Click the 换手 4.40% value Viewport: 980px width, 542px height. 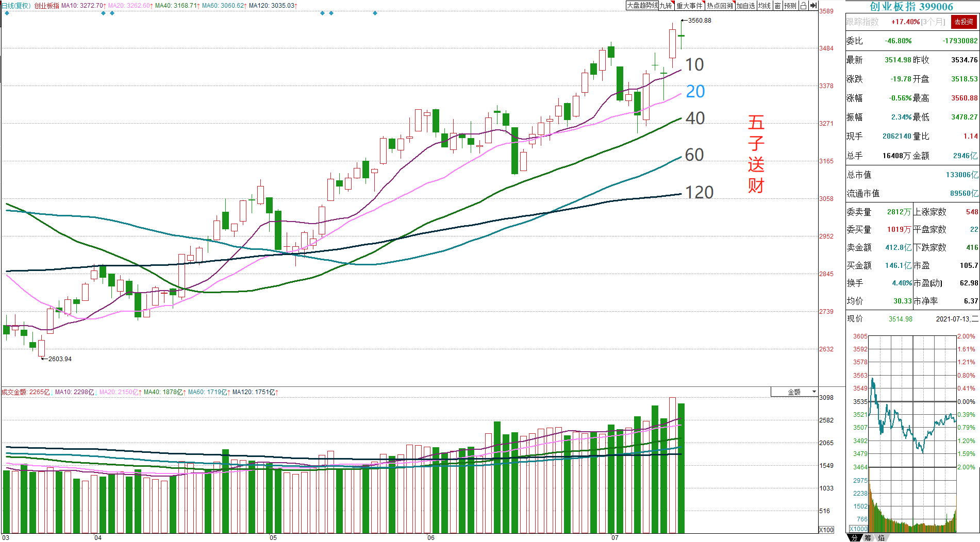tap(902, 283)
